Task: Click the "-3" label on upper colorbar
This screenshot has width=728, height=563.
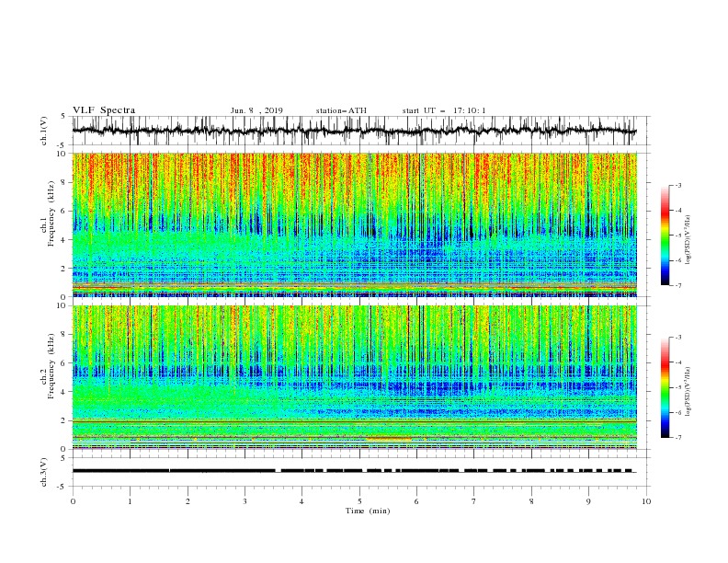Action: pyautogui.click(x=678, y=185)
